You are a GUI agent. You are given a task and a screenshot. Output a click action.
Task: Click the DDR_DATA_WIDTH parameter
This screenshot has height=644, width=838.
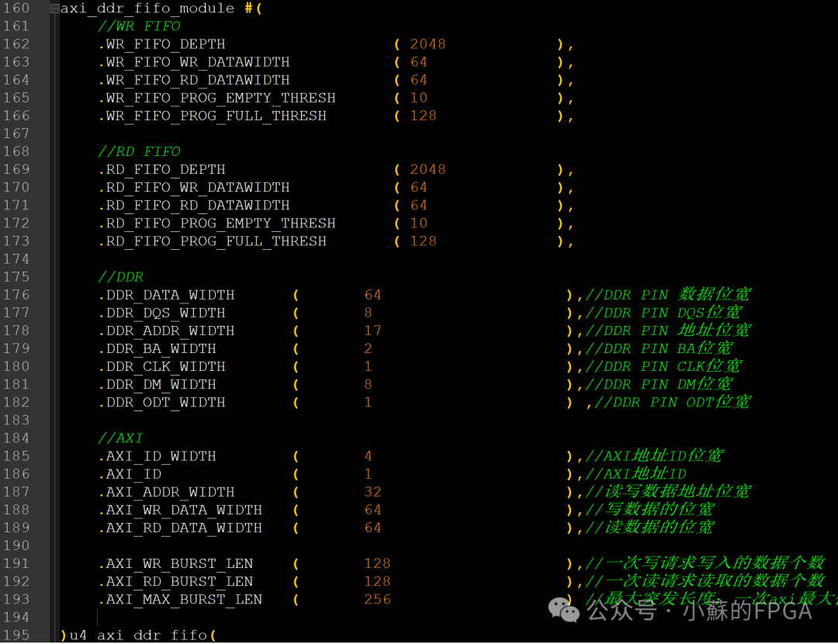168,295
